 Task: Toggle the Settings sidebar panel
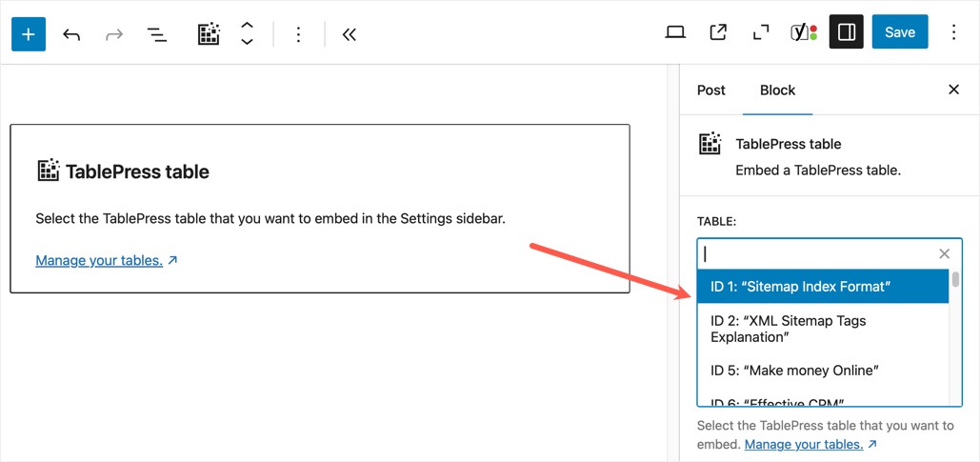tap(847, 31)
